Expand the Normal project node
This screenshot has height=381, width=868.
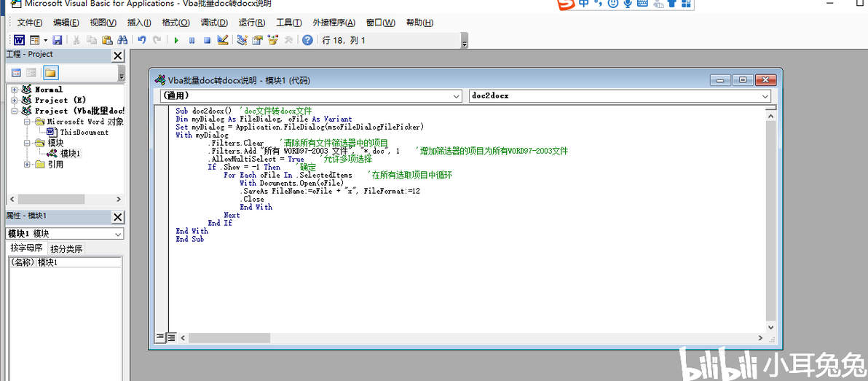(14, 89)
